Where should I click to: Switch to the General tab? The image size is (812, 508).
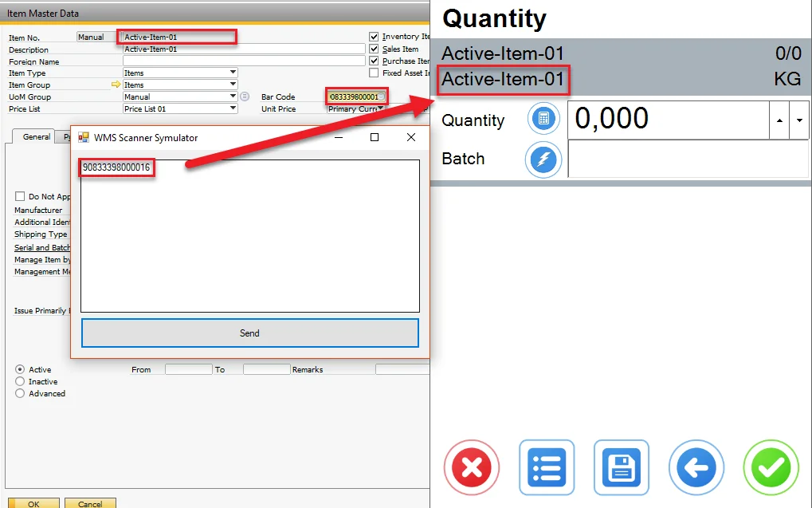[x=36, y=137]
